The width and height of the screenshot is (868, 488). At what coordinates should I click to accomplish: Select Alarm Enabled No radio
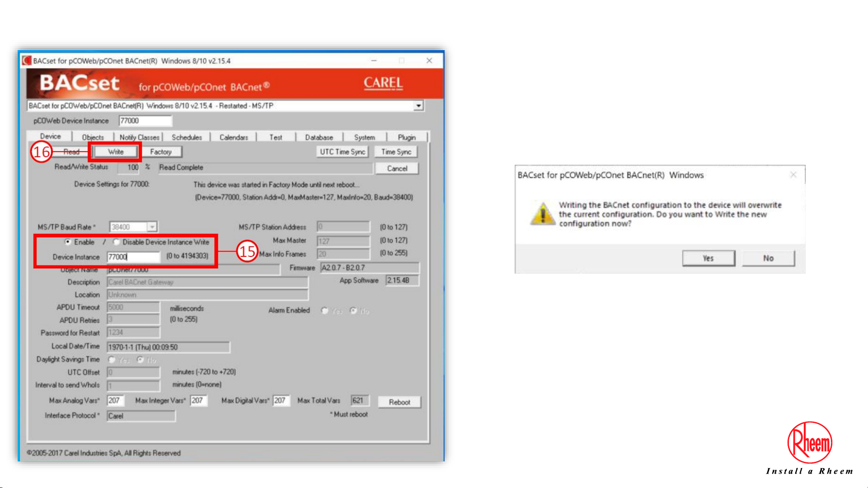tap(353, 311)
